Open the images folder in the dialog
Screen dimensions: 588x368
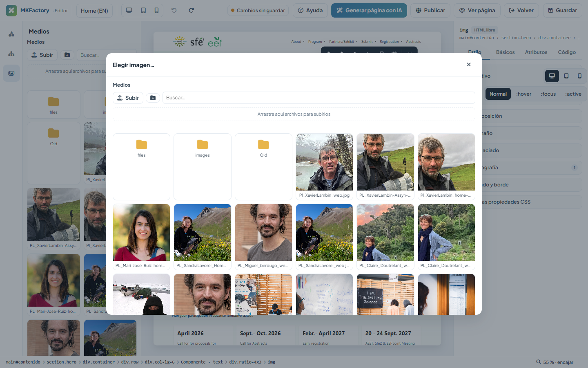(x=203, y=167)
